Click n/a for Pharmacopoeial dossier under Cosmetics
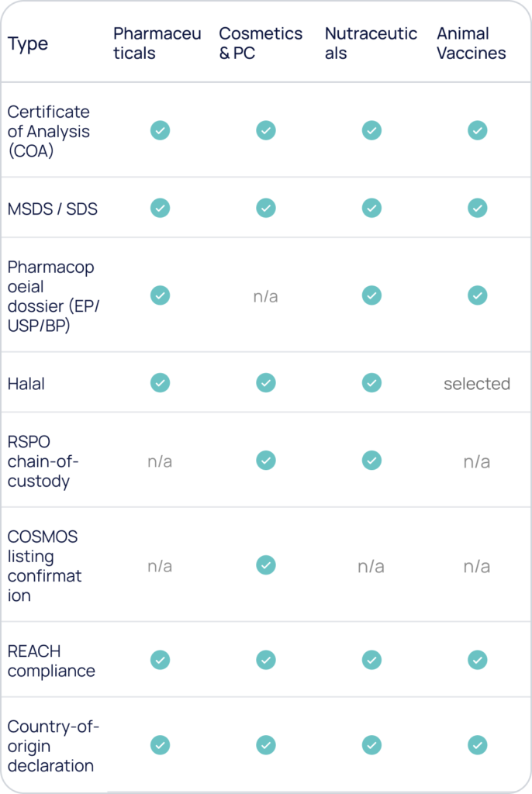Image resolution: width=532 pixels, height=794 pixels. click(x=265, y=296)
